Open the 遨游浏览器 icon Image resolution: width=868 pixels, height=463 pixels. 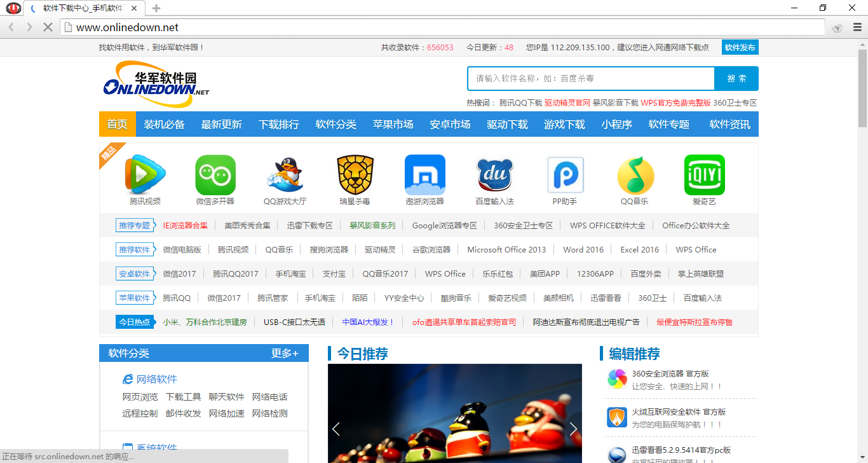point(425,175)
